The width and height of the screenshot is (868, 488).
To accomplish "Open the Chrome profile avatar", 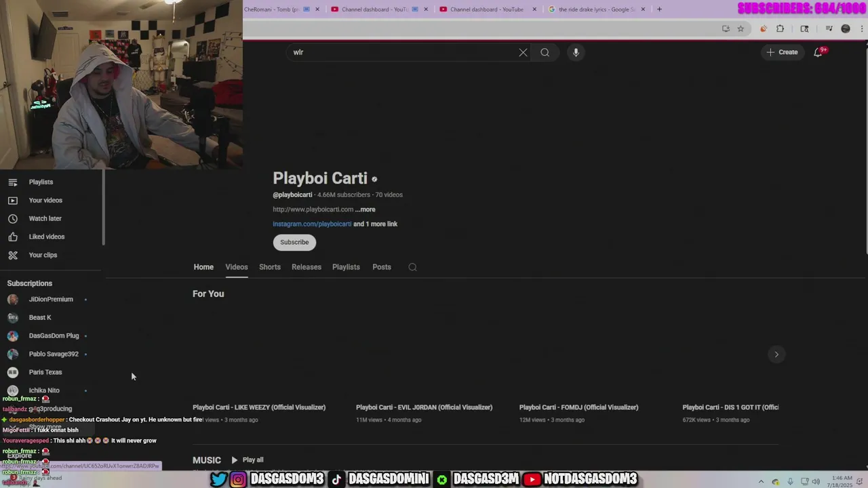I will coord(846,28).
